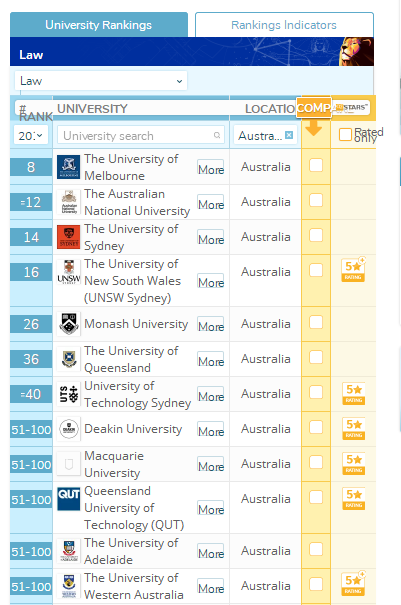The image size is (401, 605).
Task: Click the 5-star rating badge for UNSW
Action: click(353, 270)
